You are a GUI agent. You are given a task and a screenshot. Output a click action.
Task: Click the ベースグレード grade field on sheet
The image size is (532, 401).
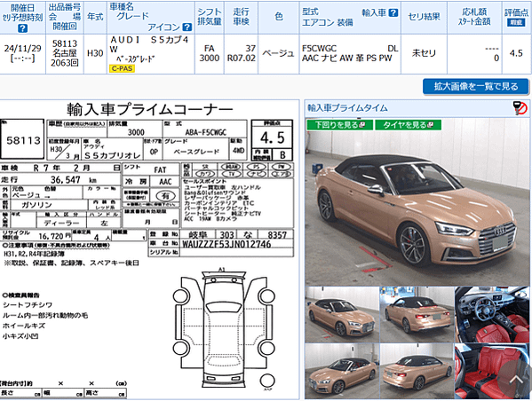coord(196,152)
